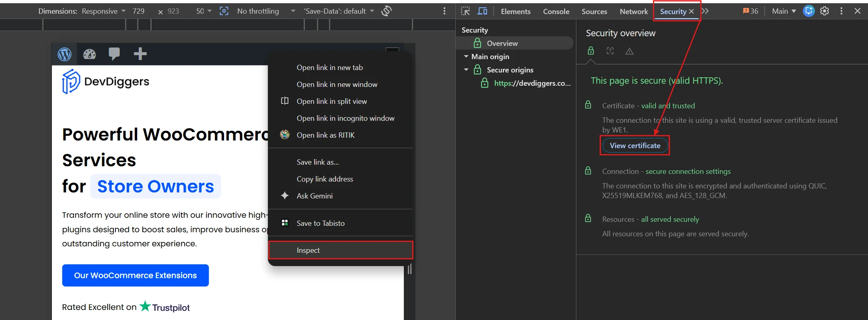Viewport: 868px width, 320px height.
Task: Click the screen capture icon in device toolbar
Action: (x=224, y=11)
